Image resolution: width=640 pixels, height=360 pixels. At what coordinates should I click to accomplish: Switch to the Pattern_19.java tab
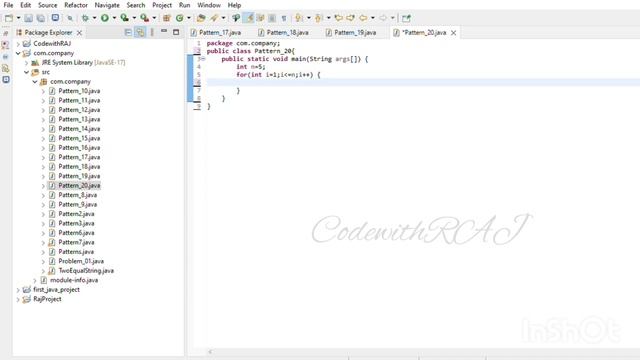coord(355,33)
